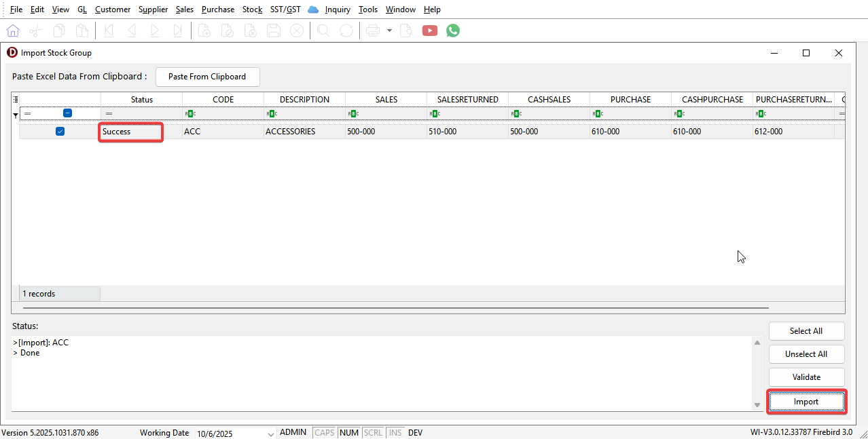Viewport: 868px width, 439px height.
Task: Open the File menu
Action: coord(16,9)
